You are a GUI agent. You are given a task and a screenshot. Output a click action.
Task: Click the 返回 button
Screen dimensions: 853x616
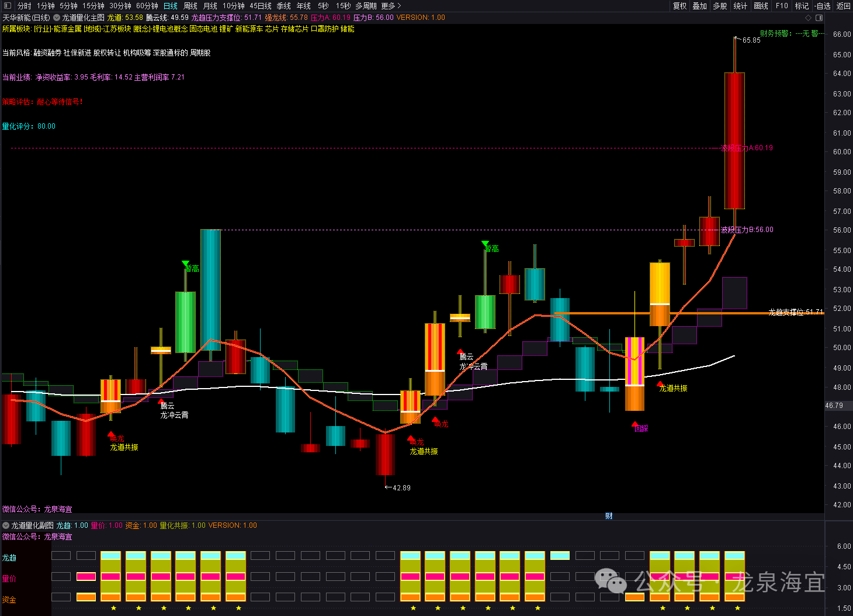pos(843,6)
